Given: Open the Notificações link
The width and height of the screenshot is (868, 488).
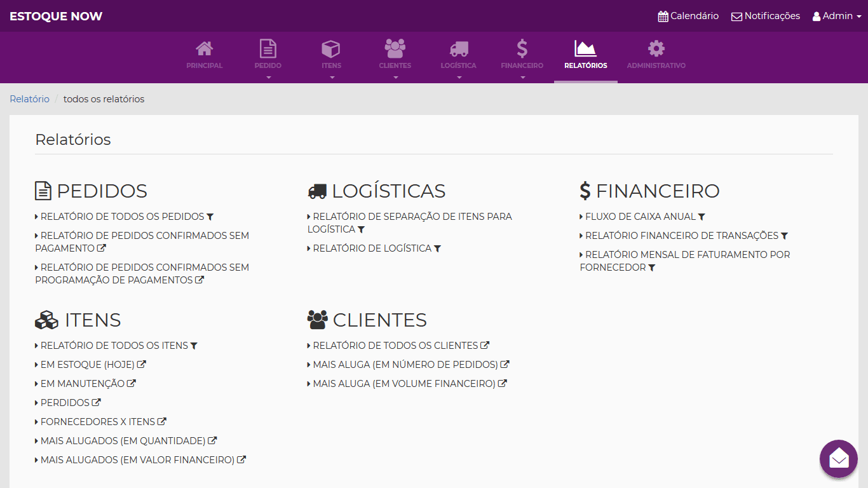Looking at the screenshot, I should coord(766,16).
